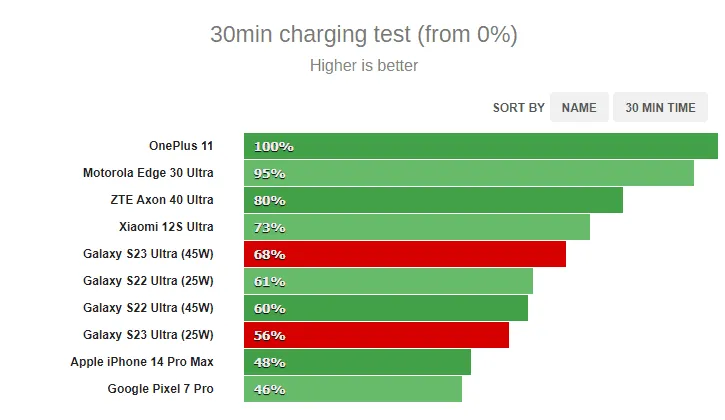Click red Galaxy S23 Ultra (45W) bar
The height and width of the screenshot is (420, 725).
click(404, 254)
